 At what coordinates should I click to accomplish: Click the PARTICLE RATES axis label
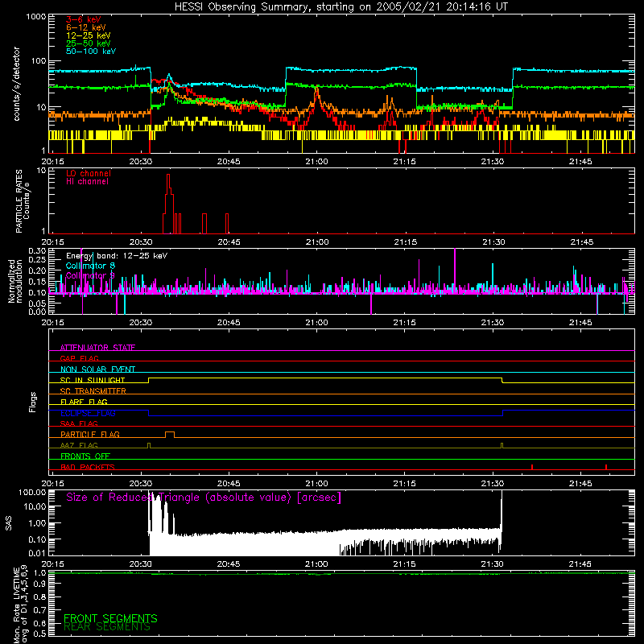(x=23, y=201)
